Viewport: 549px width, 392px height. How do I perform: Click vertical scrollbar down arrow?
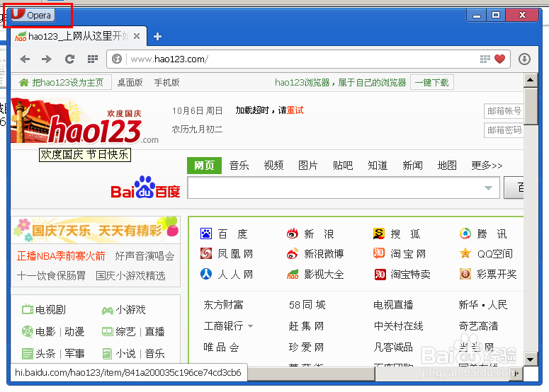point(531,359)
